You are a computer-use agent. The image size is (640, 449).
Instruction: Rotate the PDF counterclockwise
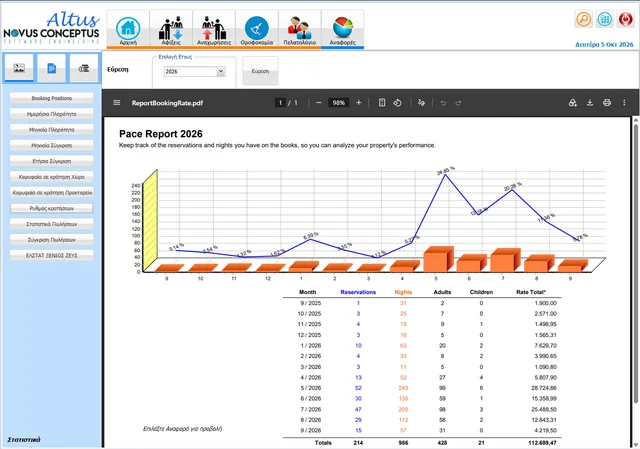(x=397, y=103)
